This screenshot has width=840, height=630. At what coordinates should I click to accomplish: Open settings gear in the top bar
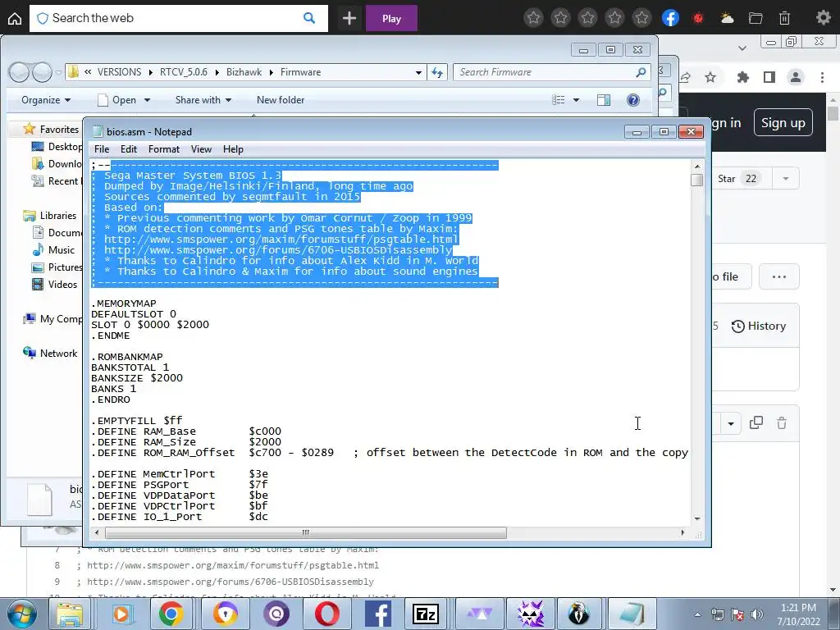point(823,18)
